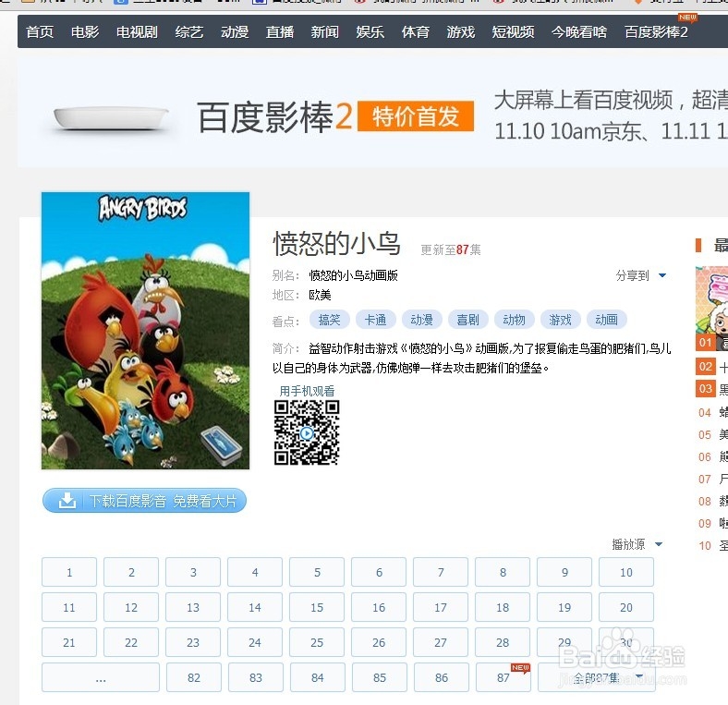The height and width of the screenshot is (705, 728).
Task: Select the 动漫 tag under 看点
Action: click(x=421, y=320)
